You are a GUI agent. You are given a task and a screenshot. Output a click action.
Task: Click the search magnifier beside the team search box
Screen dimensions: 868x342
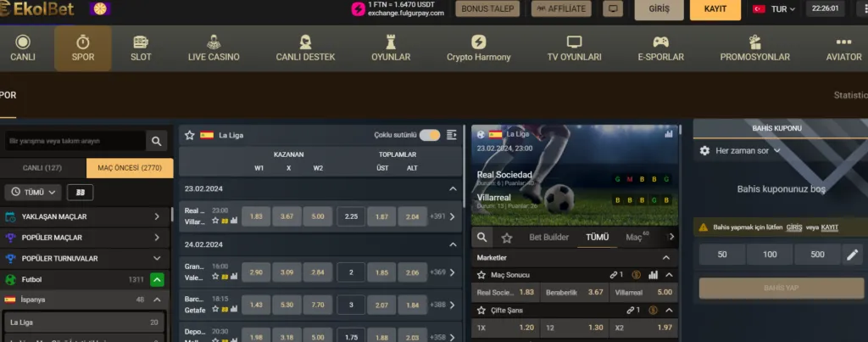156,141
